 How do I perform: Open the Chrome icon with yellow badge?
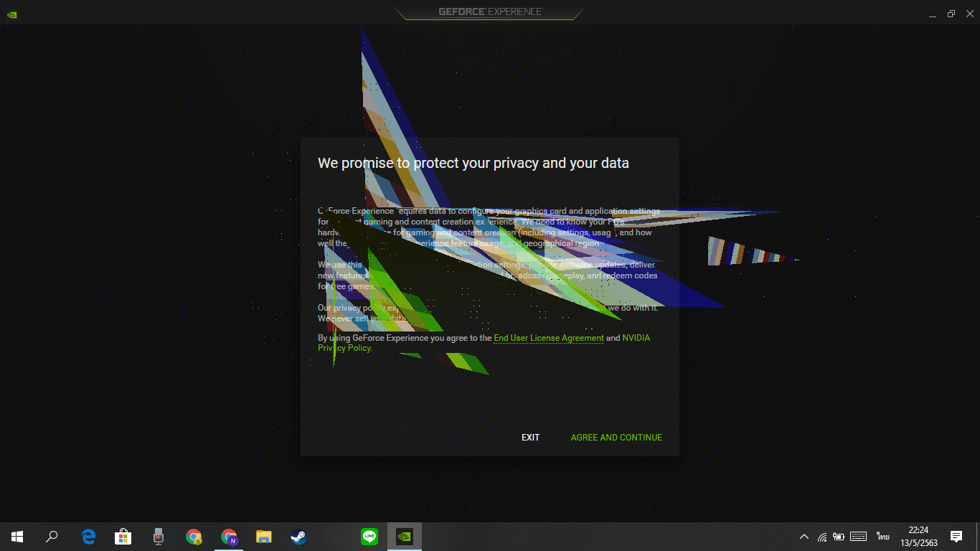coord(194,537)
